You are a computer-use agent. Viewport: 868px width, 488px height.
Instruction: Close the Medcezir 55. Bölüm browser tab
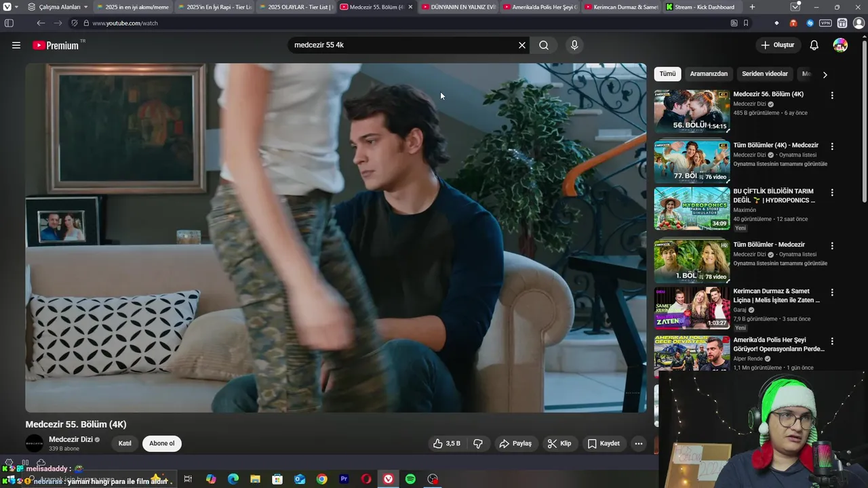[410, 7]
